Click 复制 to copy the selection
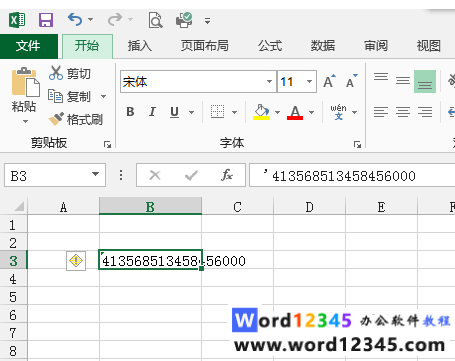 (x=69, y=97)
